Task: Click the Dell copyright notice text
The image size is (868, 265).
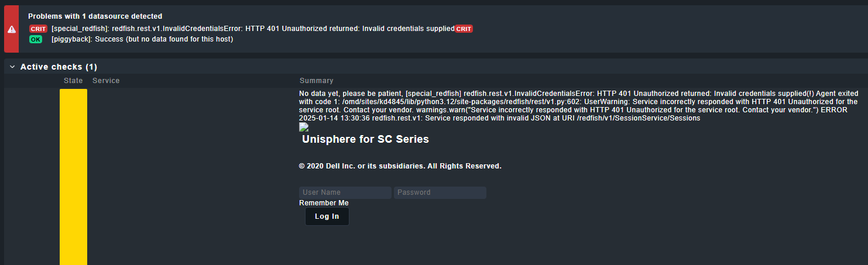Action: tap(400, 166)
